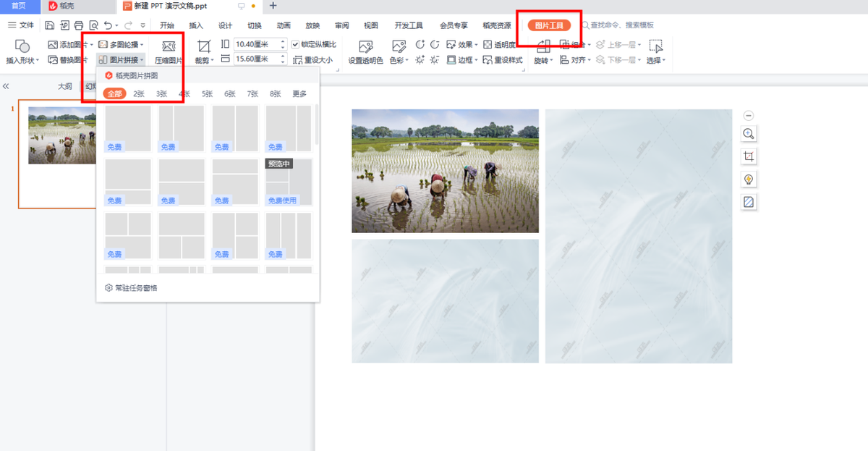Image resolution: width=868 pixels, height=451 pixels.
Task: Click the 上移一层 bring forward icon
Action: pyautogui.click(x=600, y=45)
